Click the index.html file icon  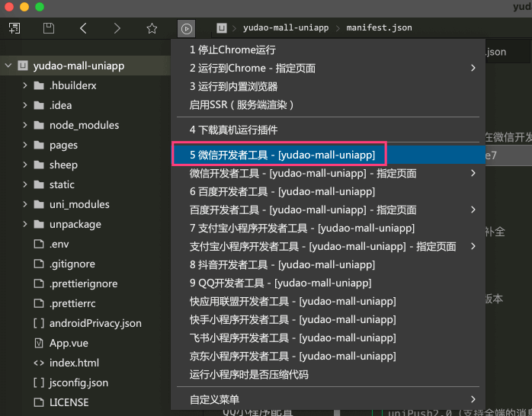39,363
